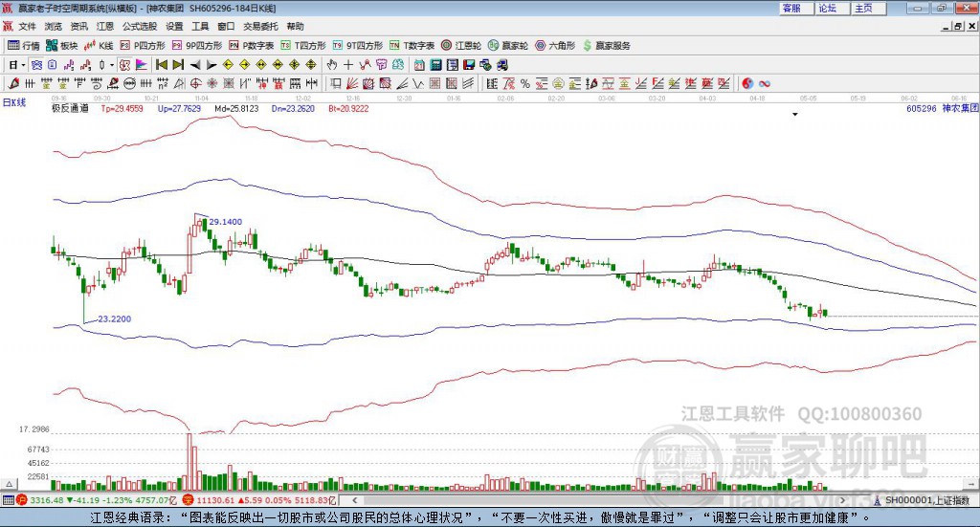Open the 窗口 menu
This screenshot has height=527, width=980.
tap(226, 26)
